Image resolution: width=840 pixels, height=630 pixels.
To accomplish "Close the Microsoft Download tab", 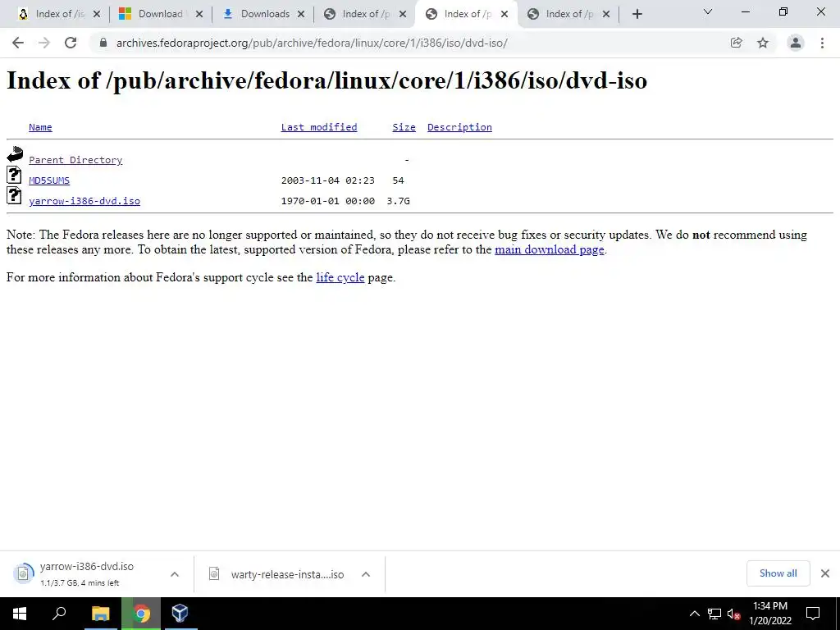I will click(x=199, y=15).
